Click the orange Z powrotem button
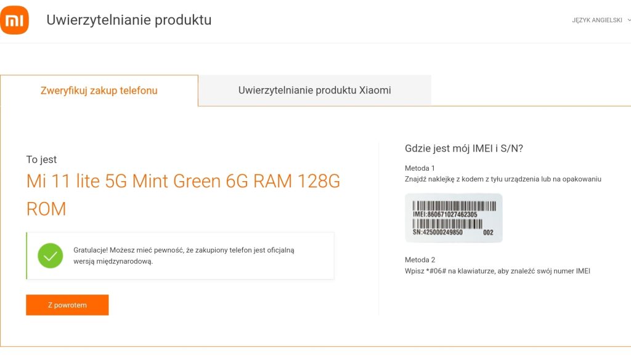The height and width of the screenshot is (364, 631). point(67,304)
